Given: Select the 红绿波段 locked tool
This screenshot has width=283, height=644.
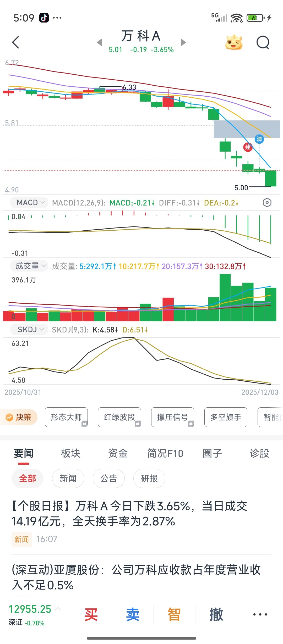Looking at the screenshot, I should click(x=119, y=417).
